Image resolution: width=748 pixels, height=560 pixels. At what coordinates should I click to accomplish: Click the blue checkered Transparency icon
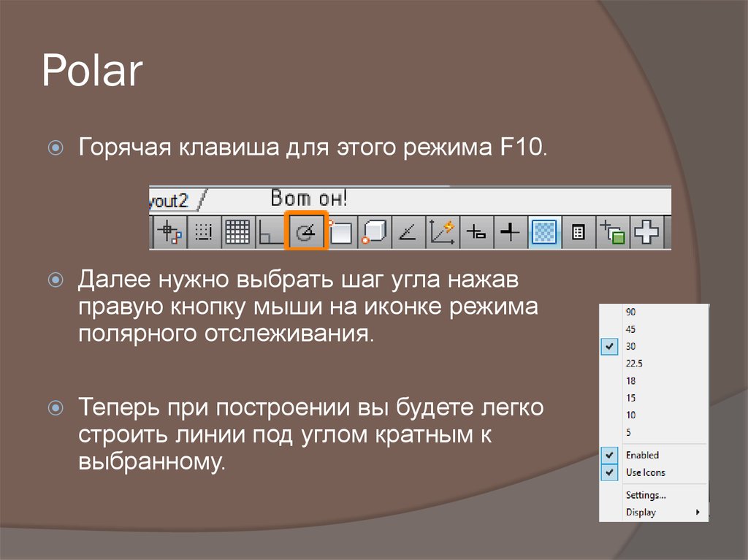pos(544,233)
